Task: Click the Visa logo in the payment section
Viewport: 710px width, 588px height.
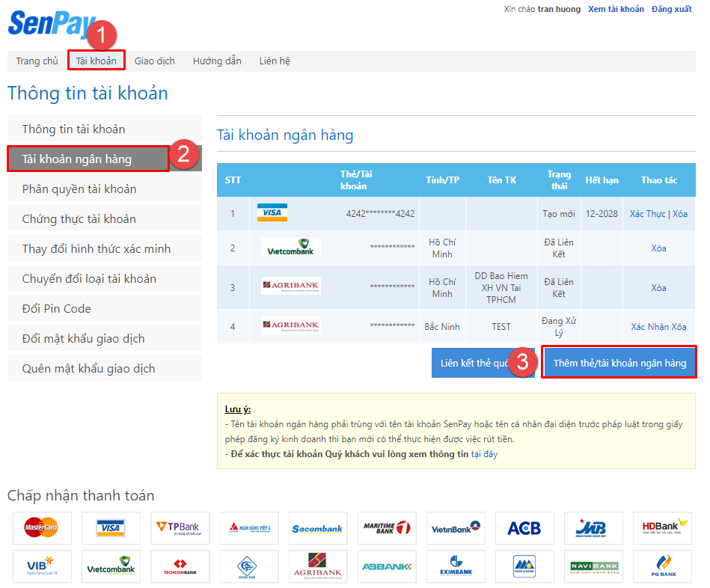Action: click(111, 527)
